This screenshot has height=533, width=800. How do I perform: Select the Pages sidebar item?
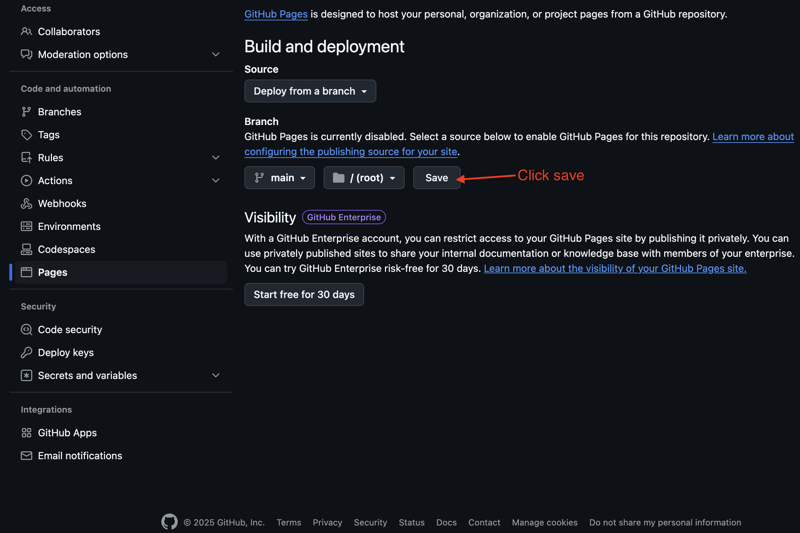click(x=121, y=272)
